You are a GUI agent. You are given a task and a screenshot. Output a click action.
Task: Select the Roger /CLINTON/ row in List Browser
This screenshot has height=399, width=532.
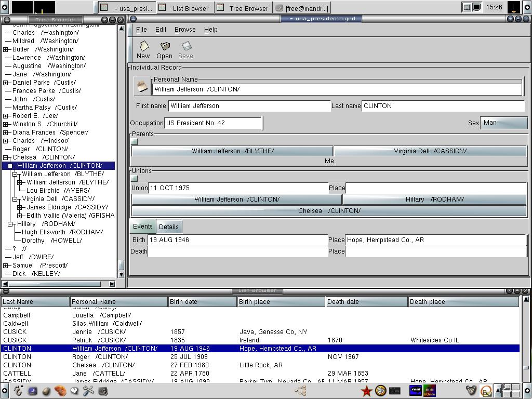260,357
